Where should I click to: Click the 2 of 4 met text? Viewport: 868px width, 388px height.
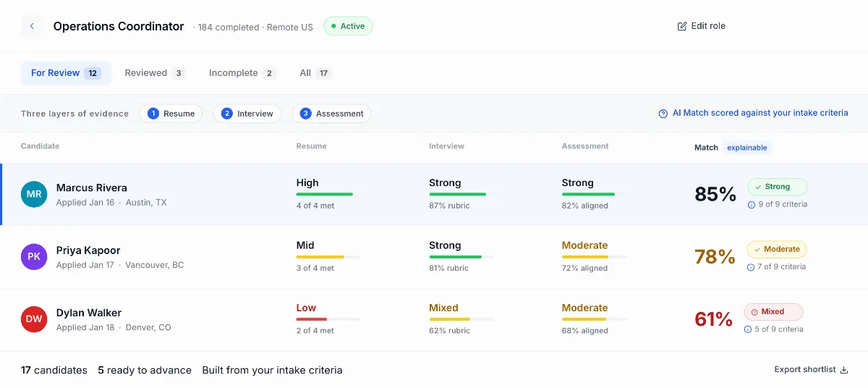pos(315,331)
